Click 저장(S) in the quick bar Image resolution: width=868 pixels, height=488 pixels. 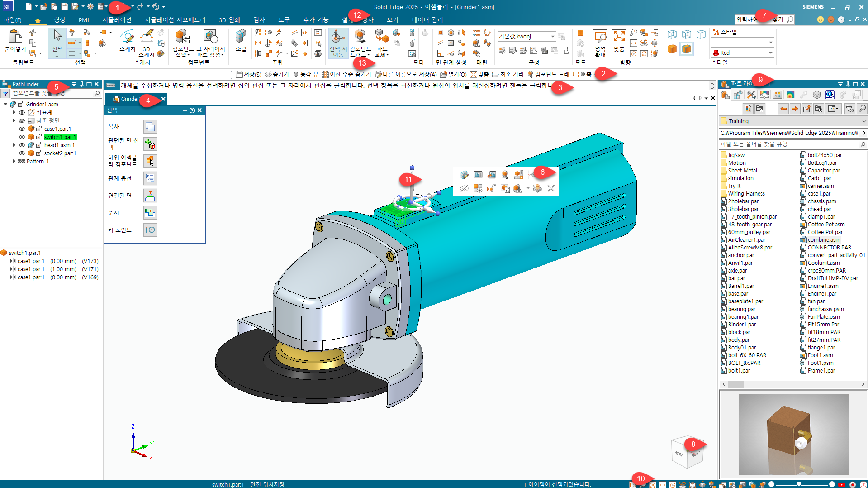pos(248,74)
